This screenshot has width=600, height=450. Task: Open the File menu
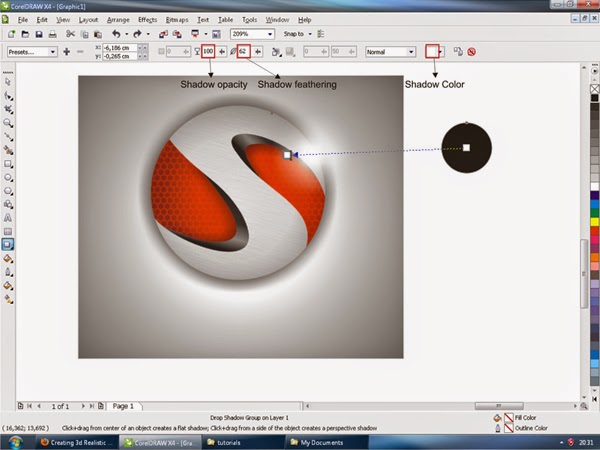[x=23, y=20]
